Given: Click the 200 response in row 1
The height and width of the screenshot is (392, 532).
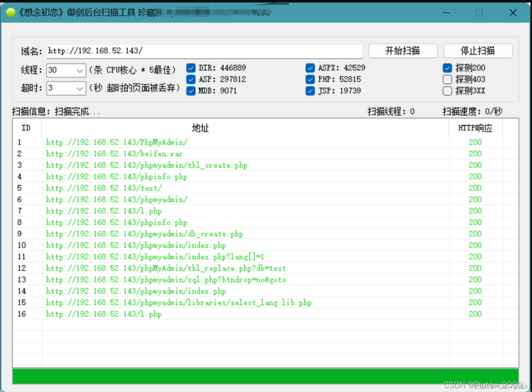Looking at the screenshot, I should click(x=475, y=142).
